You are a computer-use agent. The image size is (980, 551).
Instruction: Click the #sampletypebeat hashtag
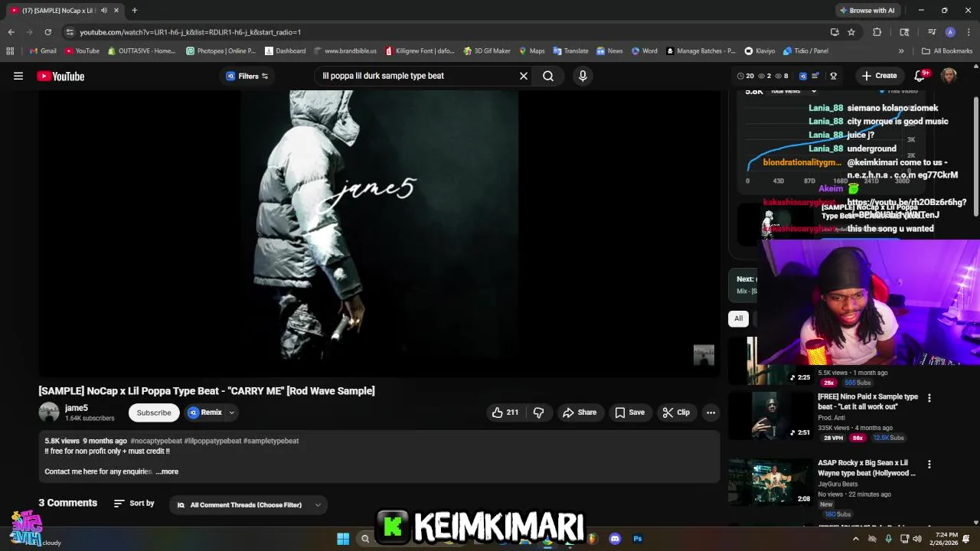(x=271, y=441)
